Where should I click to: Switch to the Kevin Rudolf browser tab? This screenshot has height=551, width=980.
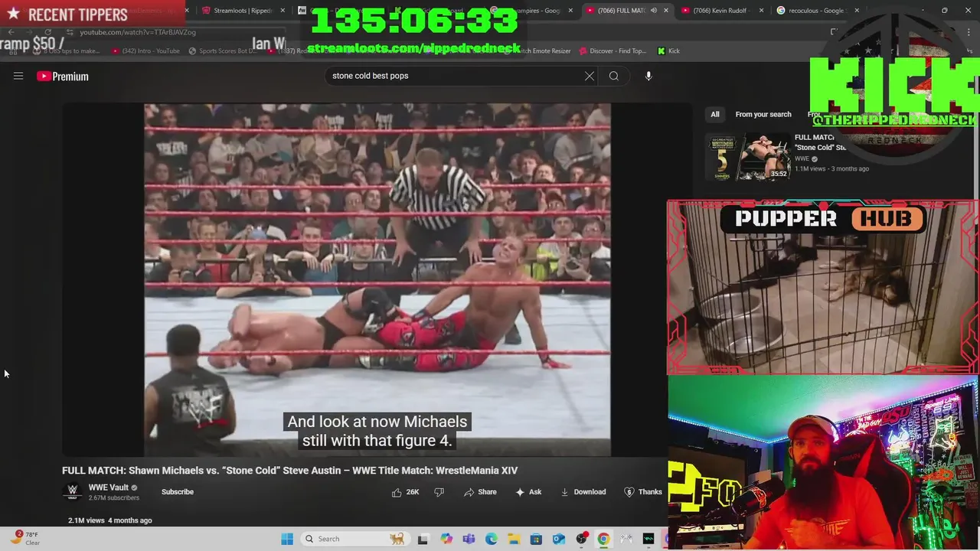(723, 11)
